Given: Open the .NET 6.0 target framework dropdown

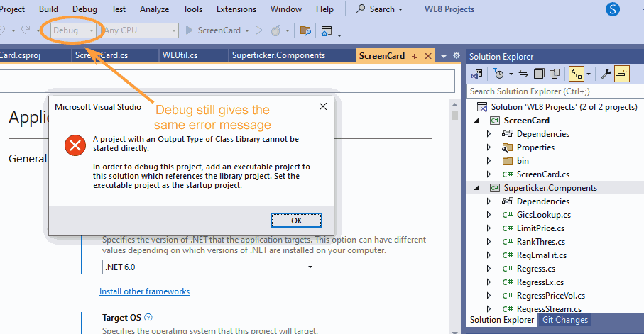Looking at the screenshot, I should 209,267.
